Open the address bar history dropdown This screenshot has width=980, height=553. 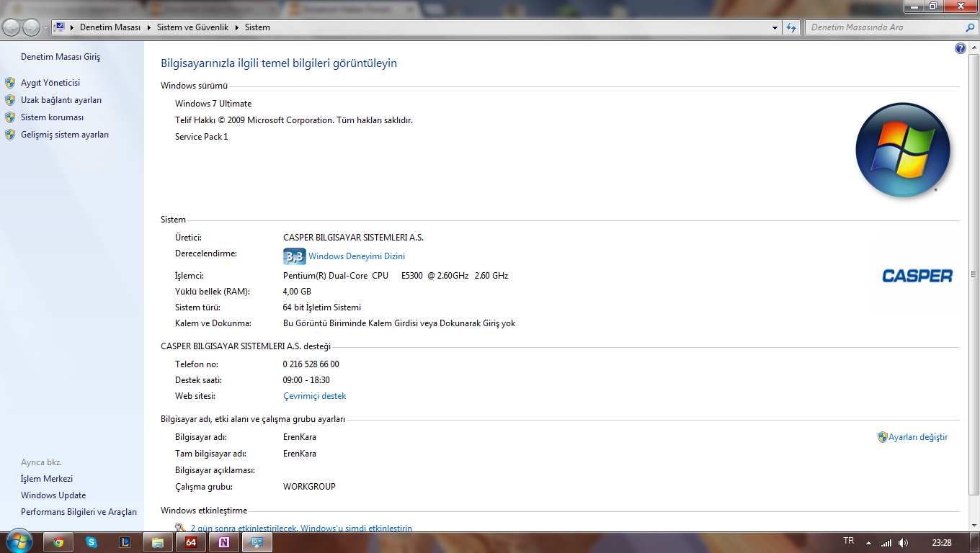click(775, 27)
